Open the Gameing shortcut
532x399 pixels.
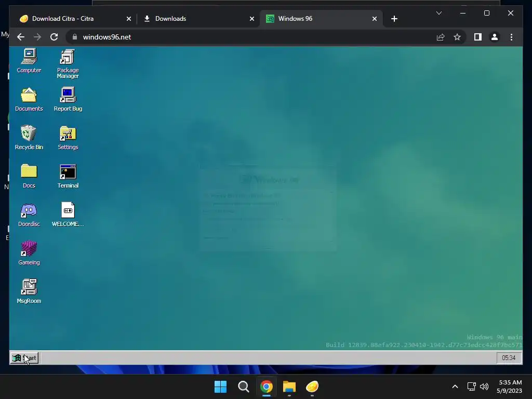click(29, 253)
